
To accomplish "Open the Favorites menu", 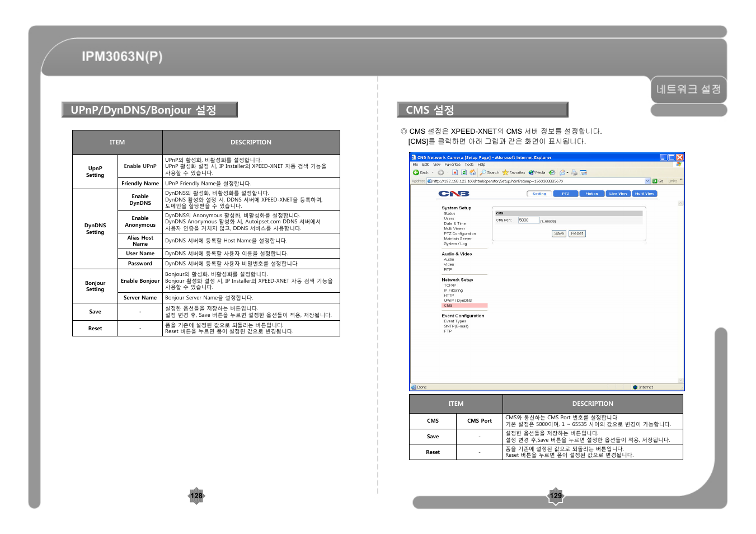I will pyautogui.click(x=452, y=164).
